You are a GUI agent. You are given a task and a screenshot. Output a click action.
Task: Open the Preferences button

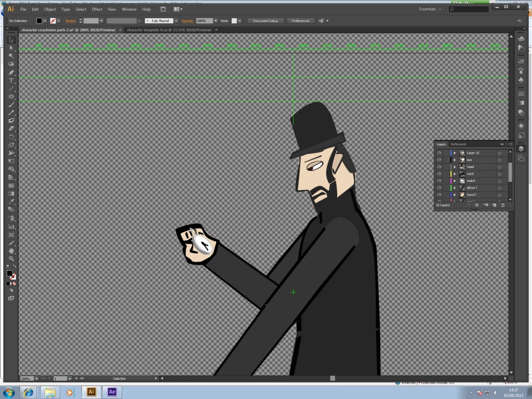click(300, 21)
